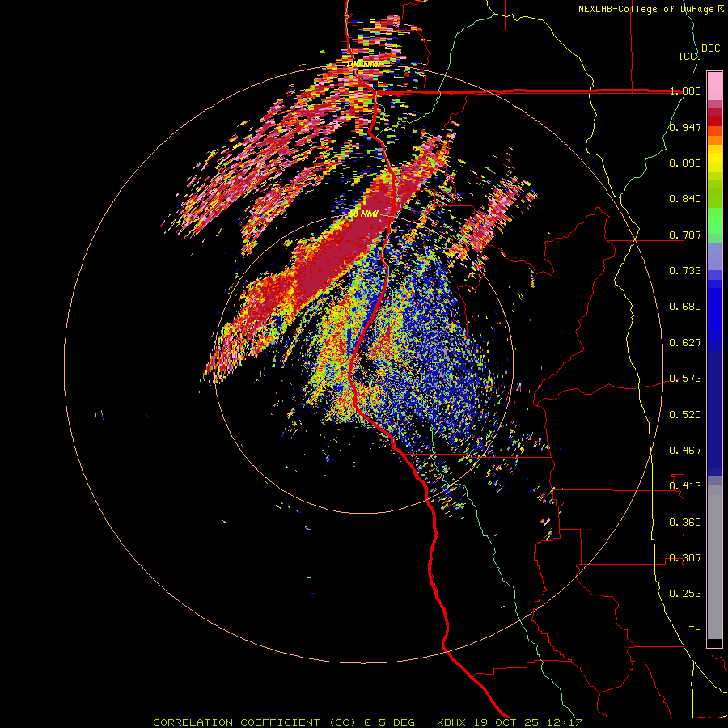Click the 0.893 scale value

[685, 163]
